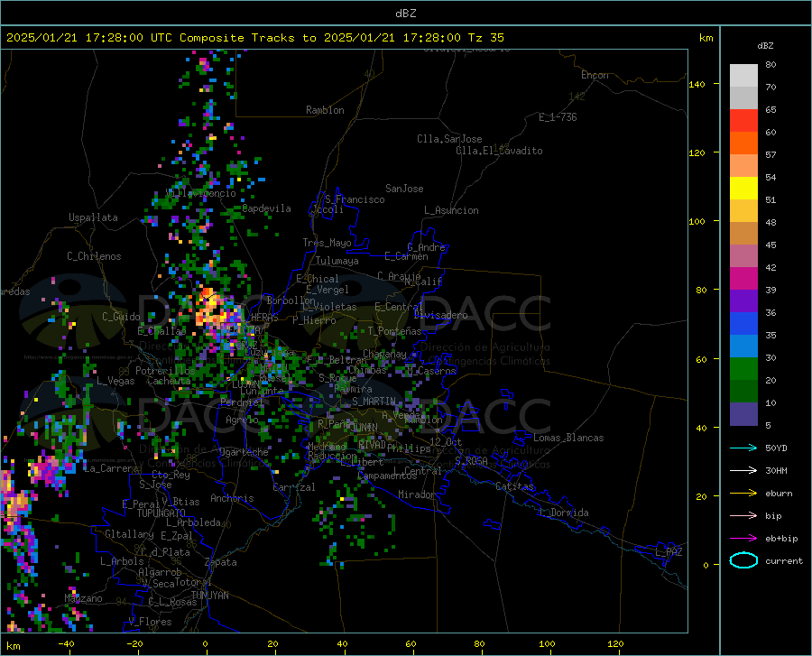The image size is (812, 656).
Task: Click the 'L_Asuncion' map label
Action: 451,210
